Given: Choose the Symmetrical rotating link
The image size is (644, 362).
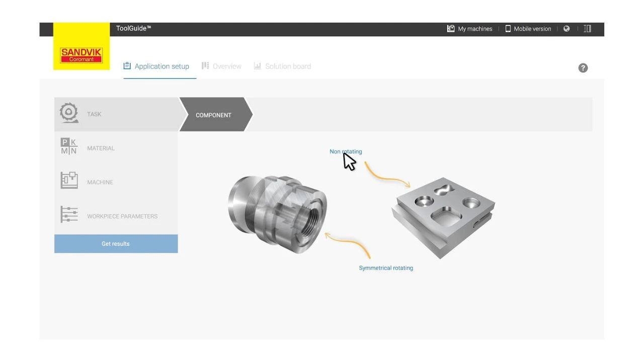Looking at the screenshot, I should pos(386,268).
